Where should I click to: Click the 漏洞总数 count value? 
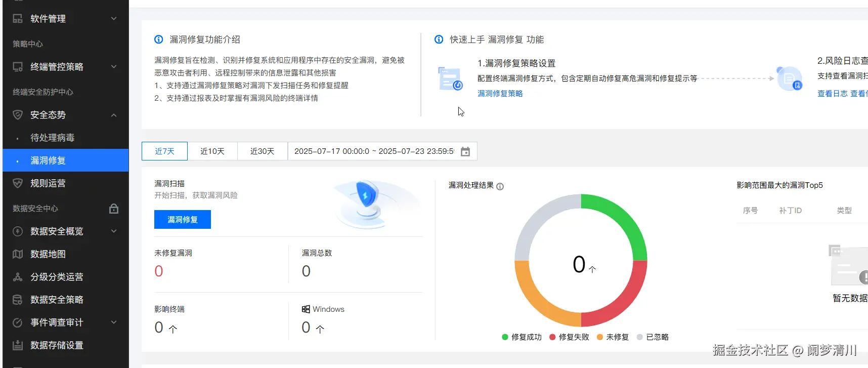306,271
